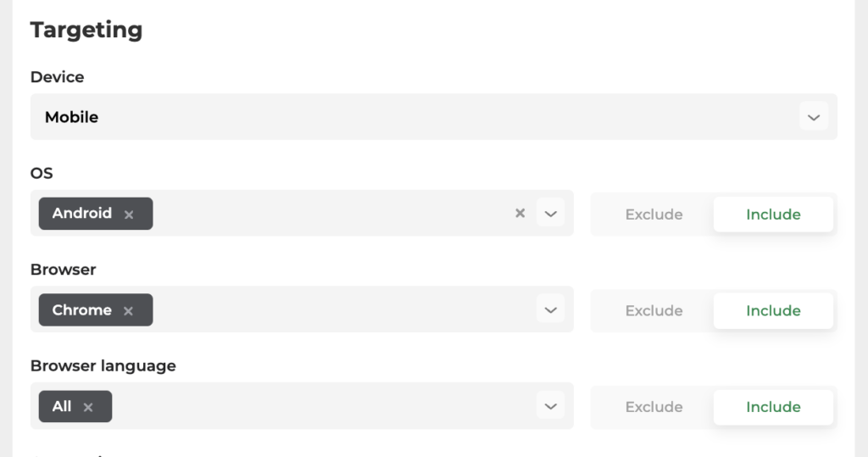The image size is (868, 457).
Task: Expand the Browser dropdown chevron
Action: click(x=550, y=309)
